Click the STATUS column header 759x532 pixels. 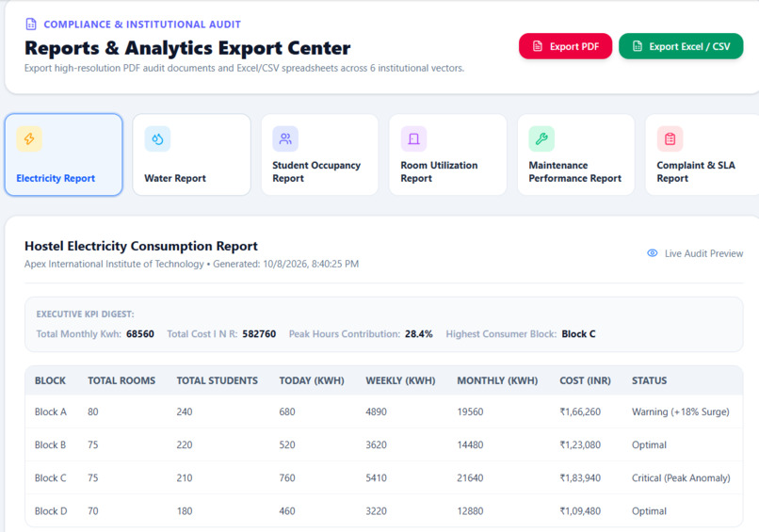[x=649, y=381]
